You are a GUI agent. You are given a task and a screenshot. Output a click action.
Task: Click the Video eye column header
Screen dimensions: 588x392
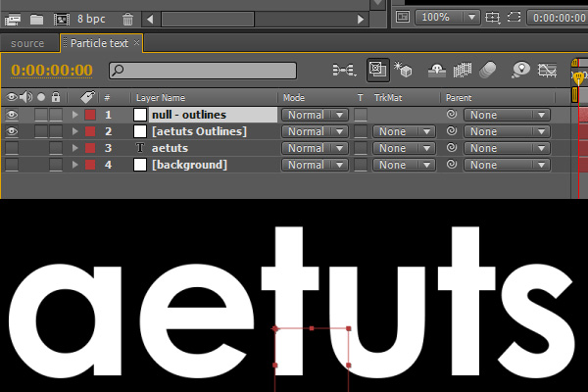[x=12, y=98]
